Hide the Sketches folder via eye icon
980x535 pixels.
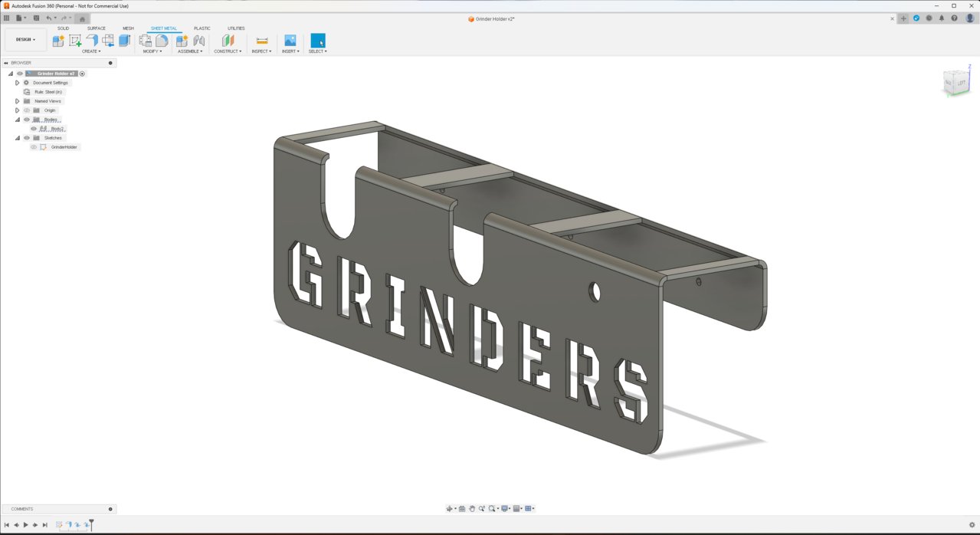[x=27, y=138]
